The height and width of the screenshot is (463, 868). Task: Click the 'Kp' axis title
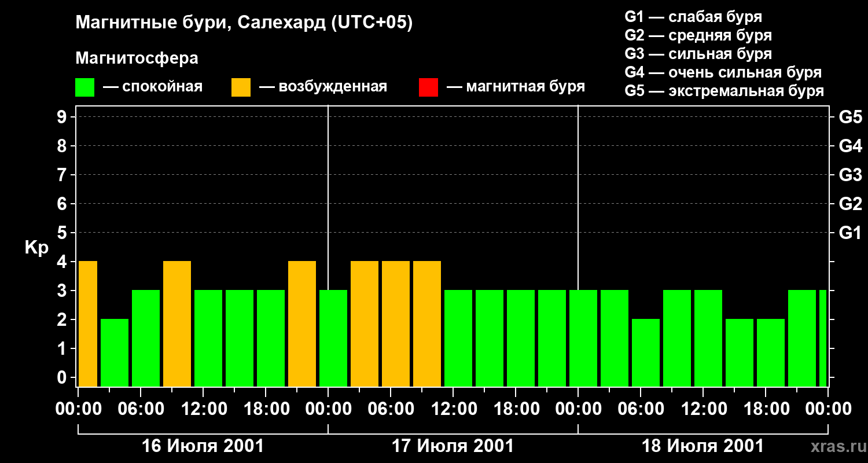point(36,248)
